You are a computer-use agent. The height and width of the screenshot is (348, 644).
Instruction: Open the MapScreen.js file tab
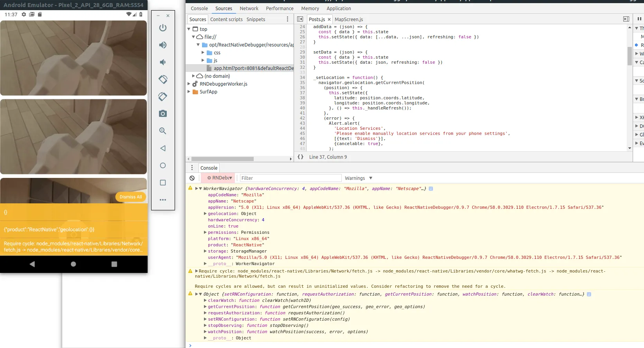348,19
